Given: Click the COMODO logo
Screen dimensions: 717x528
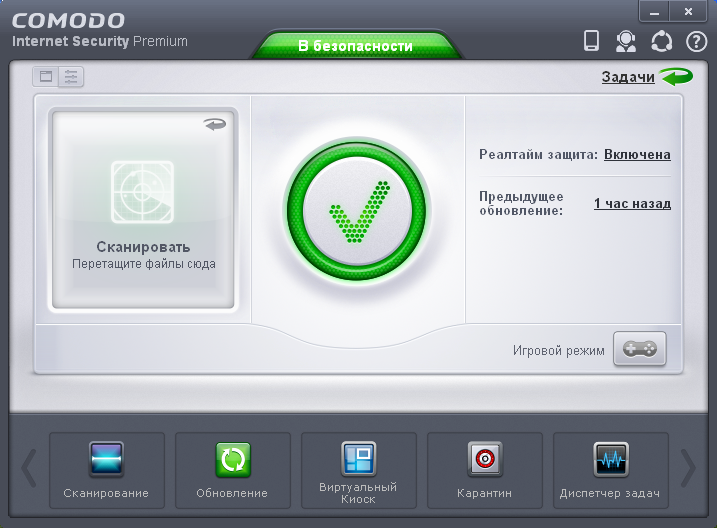Looking at the screenshot, I should [68, 21].
